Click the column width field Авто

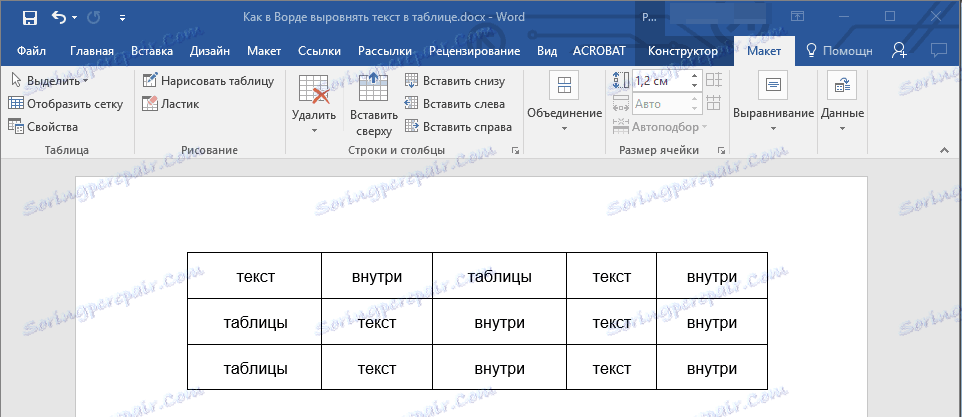coord(661,104)
